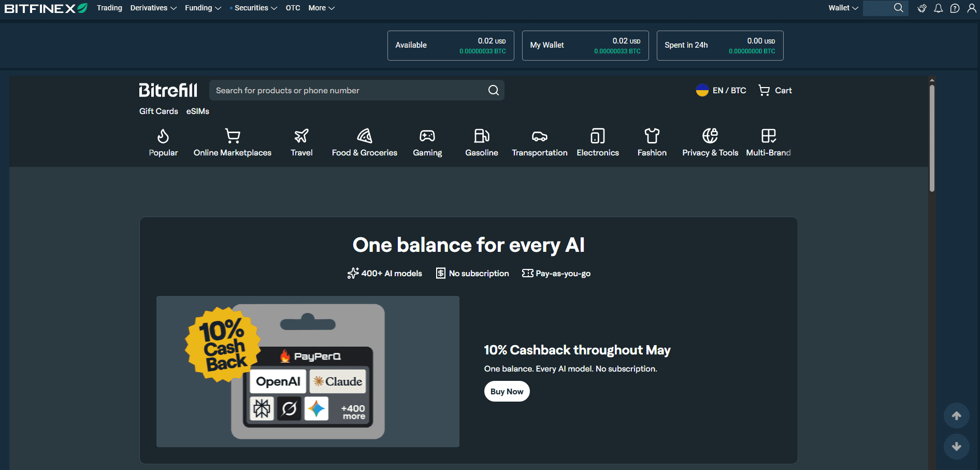Image resolution: width=980 pixels, height=470 pixels.
Task: Click the Buy Now button
Action: pos(507,391)
